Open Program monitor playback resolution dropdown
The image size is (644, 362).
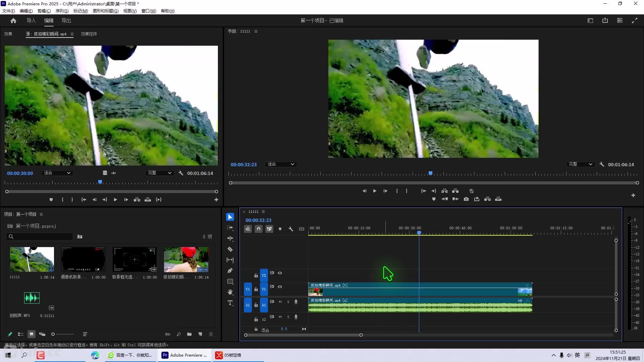click(581, 165)
